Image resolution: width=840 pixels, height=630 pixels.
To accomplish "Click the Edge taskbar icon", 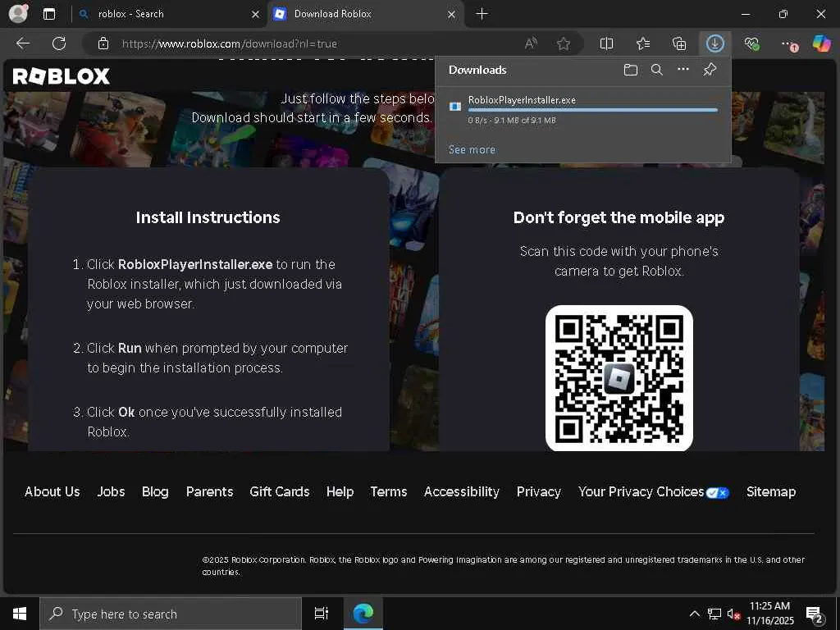I will coord(363,614).
